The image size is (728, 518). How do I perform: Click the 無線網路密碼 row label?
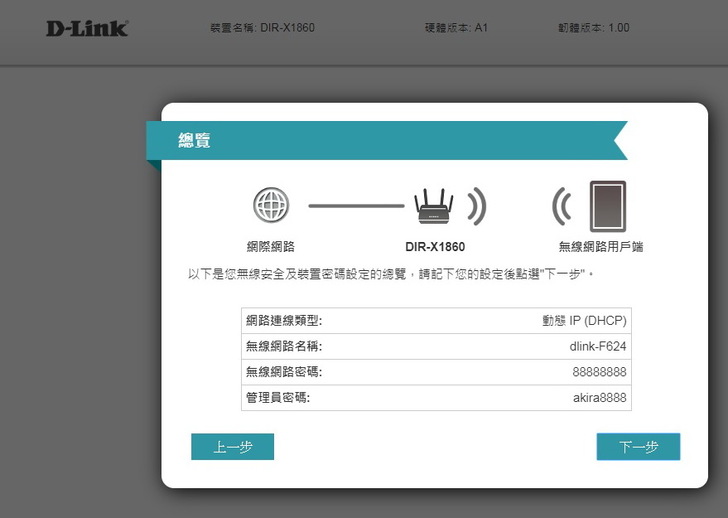tap(284, 372)
